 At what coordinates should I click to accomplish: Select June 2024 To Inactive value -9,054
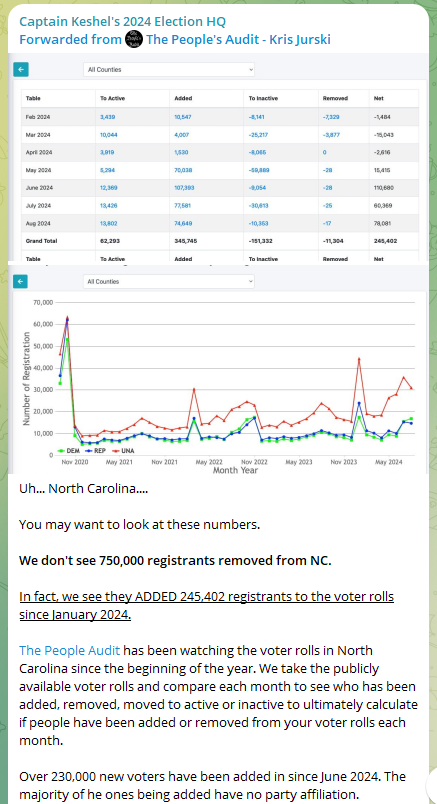tap(256, 188)
